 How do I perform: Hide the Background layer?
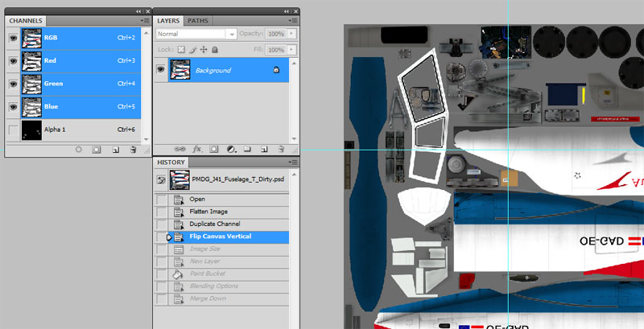click(160, 70)
